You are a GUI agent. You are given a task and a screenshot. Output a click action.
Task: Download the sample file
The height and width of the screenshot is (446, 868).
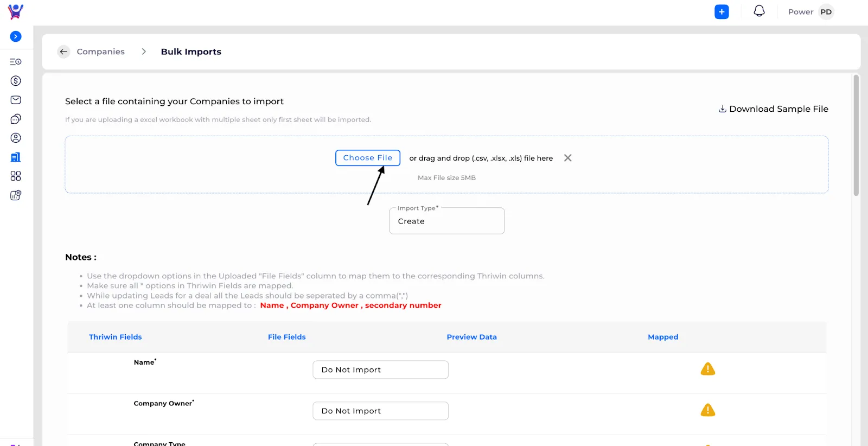click(x=774, y=109)
